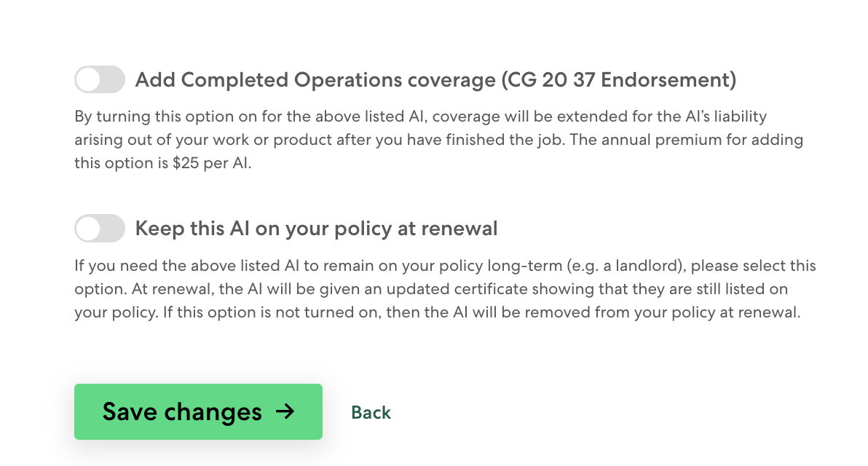Turn on Keep this AI at renewal

click(100, 228)
